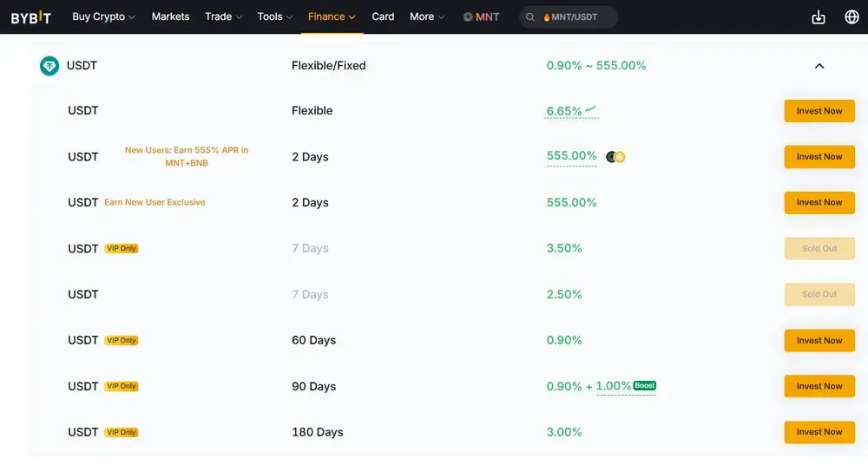The image size is (868, 465).
Task: Open the Card menu item
Action: (383, 16)
